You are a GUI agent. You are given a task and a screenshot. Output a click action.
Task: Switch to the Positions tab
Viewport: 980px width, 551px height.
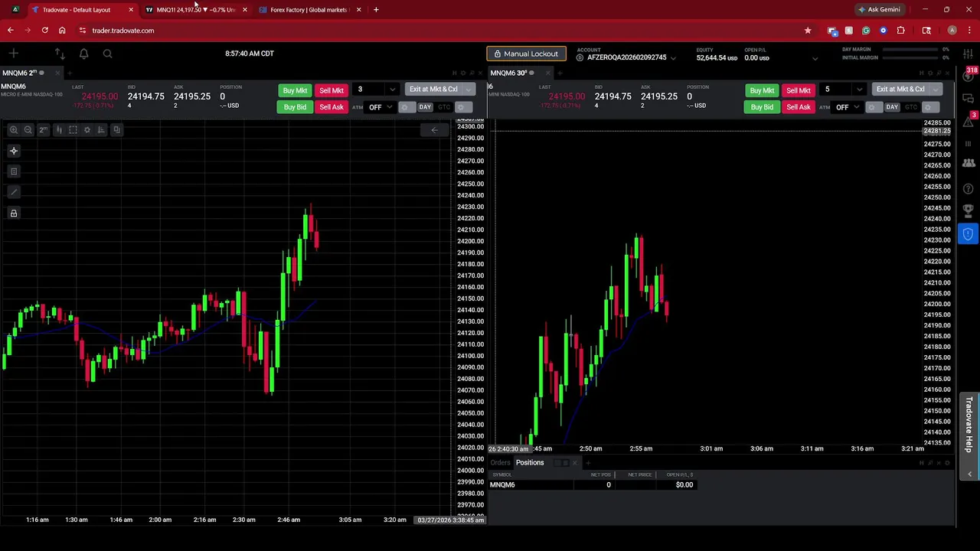click(529, 462)
